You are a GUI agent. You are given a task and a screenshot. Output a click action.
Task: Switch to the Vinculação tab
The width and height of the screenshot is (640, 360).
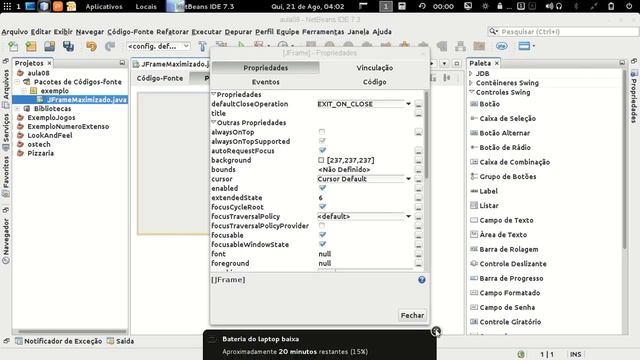(374, 68)
